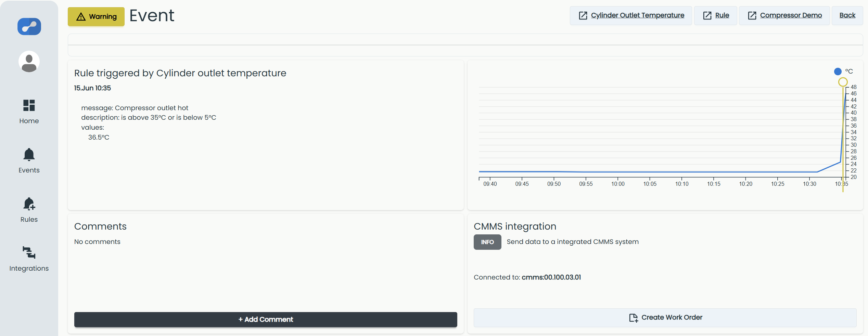Open the user profile avatar
This screenshot has width=868, height=336.
29,62
